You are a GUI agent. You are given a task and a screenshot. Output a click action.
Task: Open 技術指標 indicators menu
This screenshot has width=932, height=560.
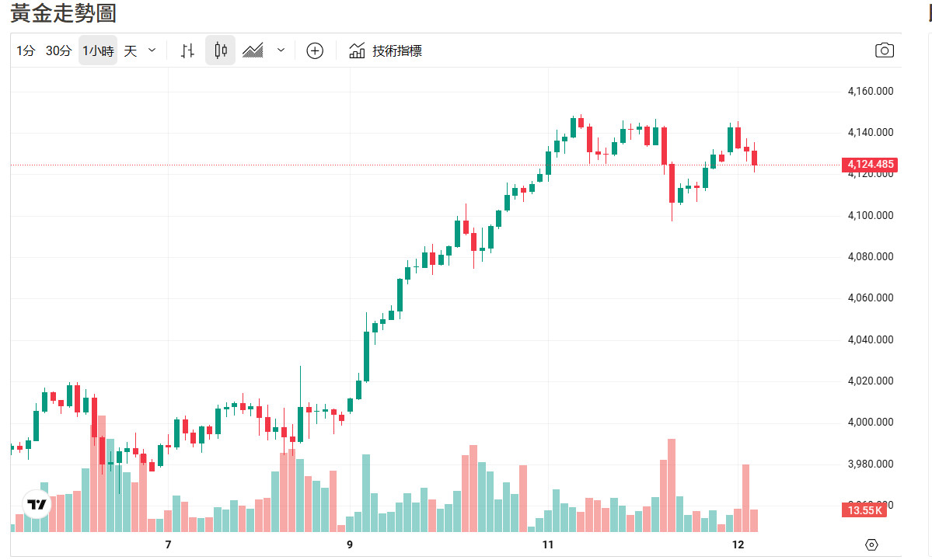point(397,50)
